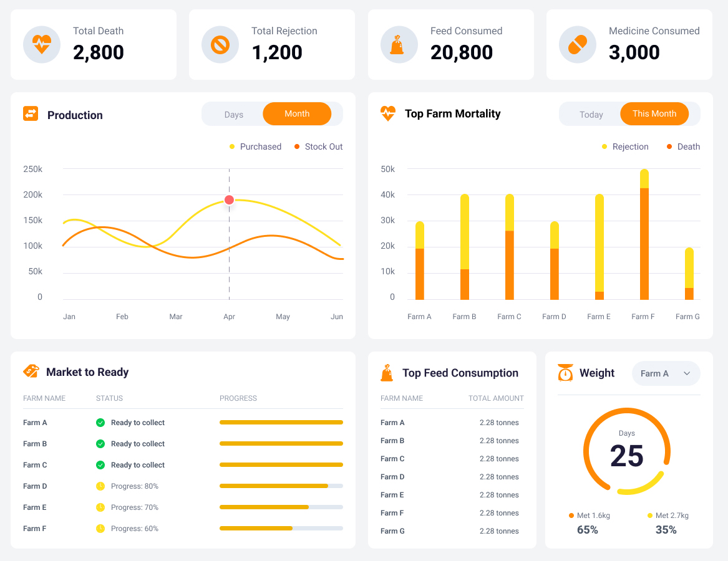Click the Total Death heart icon

coord(42,44)
